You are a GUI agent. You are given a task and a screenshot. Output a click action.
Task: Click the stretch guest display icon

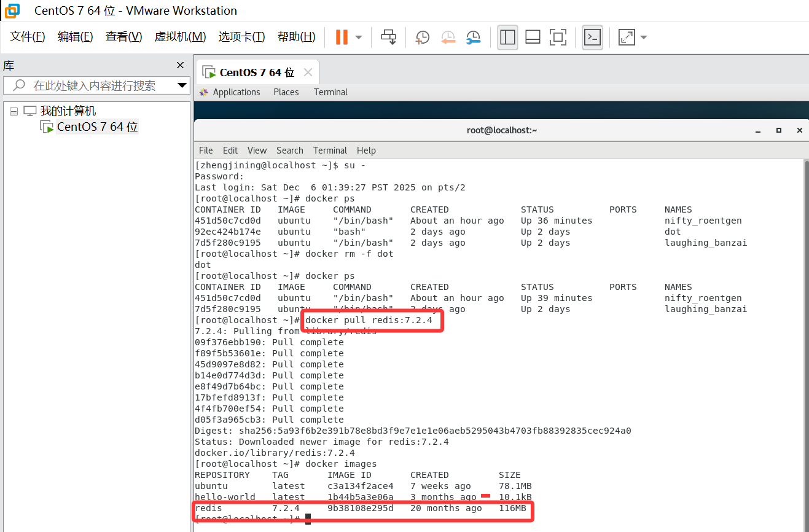pyautogui.click(x=627, y=37)
